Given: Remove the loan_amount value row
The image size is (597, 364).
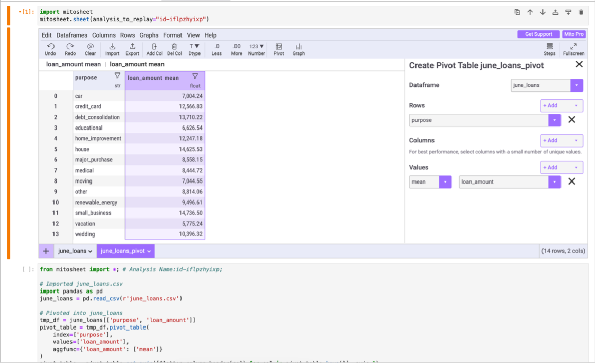Looking at the screenshot, I should point(571,181).
